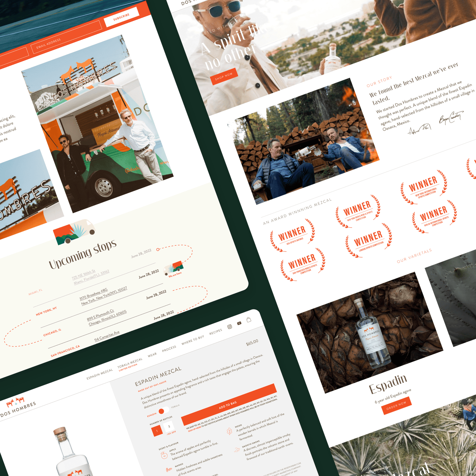
Task: Open the Instagram icon link
Action: click(x=230, y=327)
